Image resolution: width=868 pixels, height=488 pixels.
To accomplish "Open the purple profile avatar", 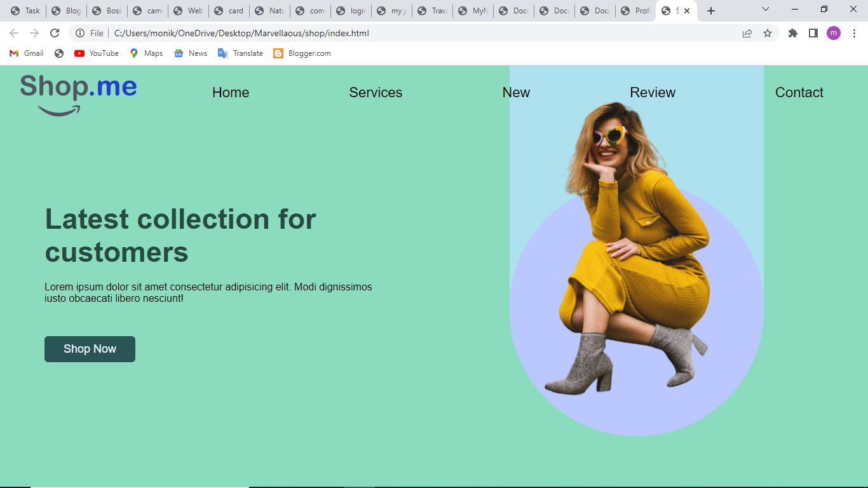I will [834, 33].
